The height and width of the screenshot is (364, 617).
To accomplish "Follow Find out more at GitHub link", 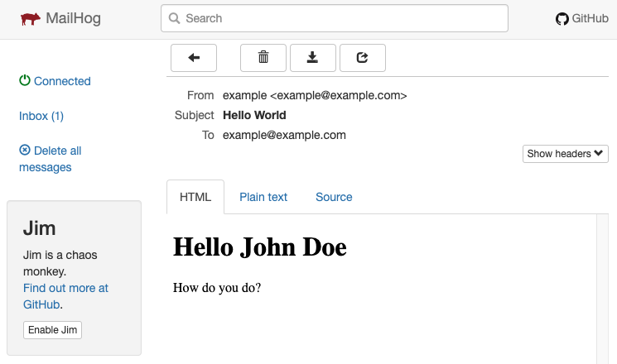I will pos(65,296).
